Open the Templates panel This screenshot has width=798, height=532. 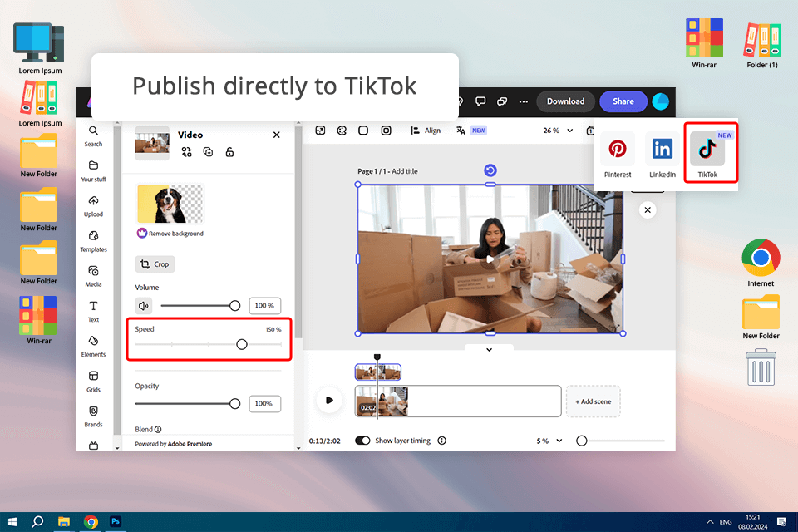pyautogui.click(x=93, y=241)
